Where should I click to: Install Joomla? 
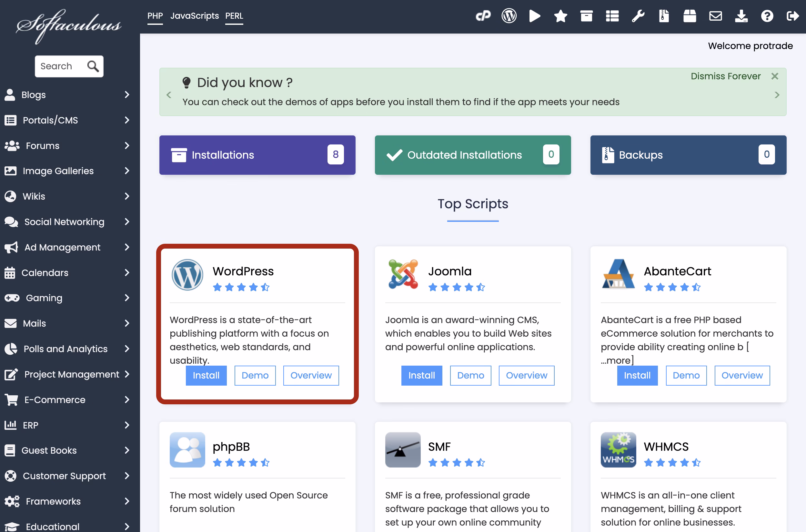click(422, 375)
